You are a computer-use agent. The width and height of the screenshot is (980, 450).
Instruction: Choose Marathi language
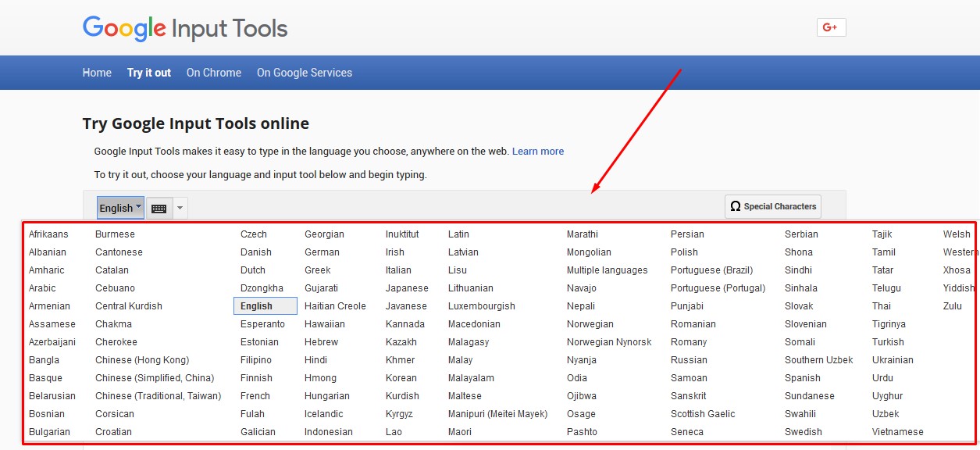pyautogui.click(x=583, y=234)
